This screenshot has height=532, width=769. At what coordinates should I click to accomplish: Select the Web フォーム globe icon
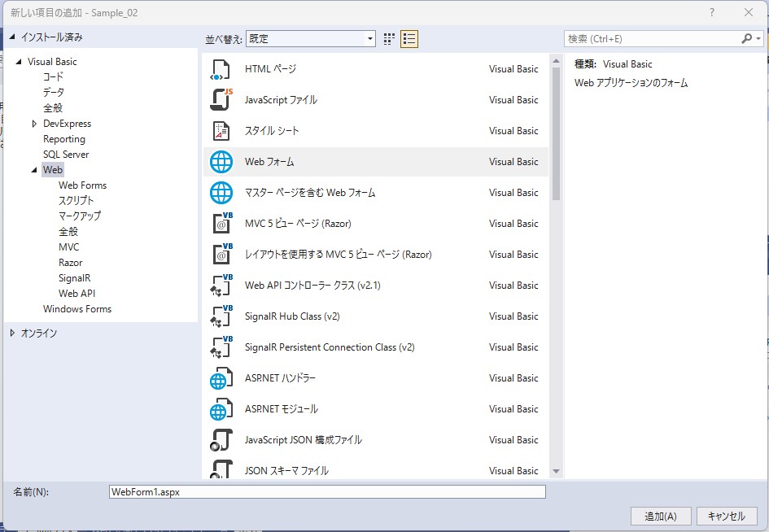[x=221, y=162]
